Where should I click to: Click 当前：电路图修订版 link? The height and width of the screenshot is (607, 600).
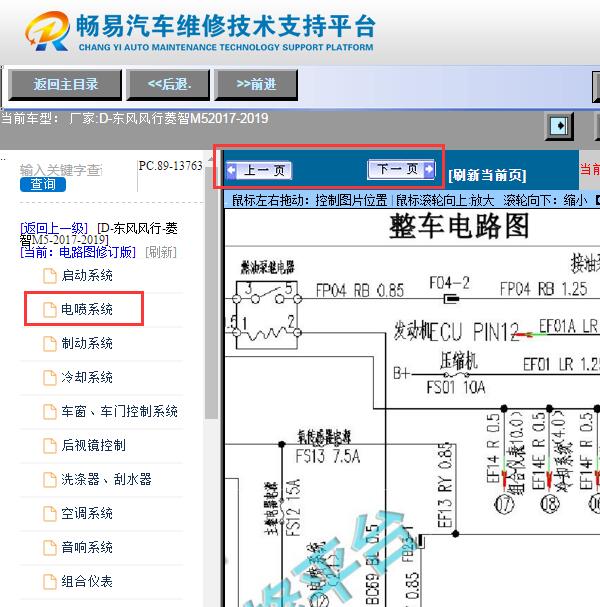78,252
